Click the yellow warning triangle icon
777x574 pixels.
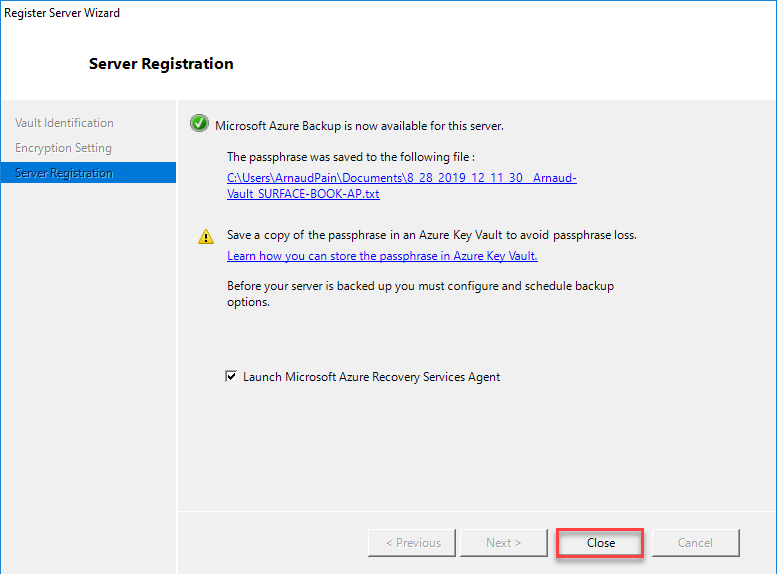click(205, 237)
